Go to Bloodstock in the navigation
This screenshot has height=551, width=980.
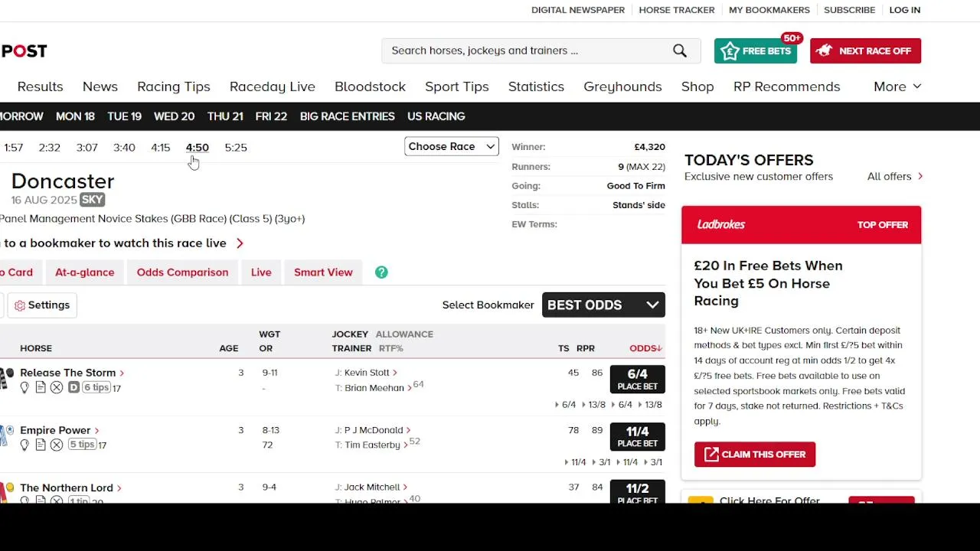pyautogui.click(x=370, y=86)
